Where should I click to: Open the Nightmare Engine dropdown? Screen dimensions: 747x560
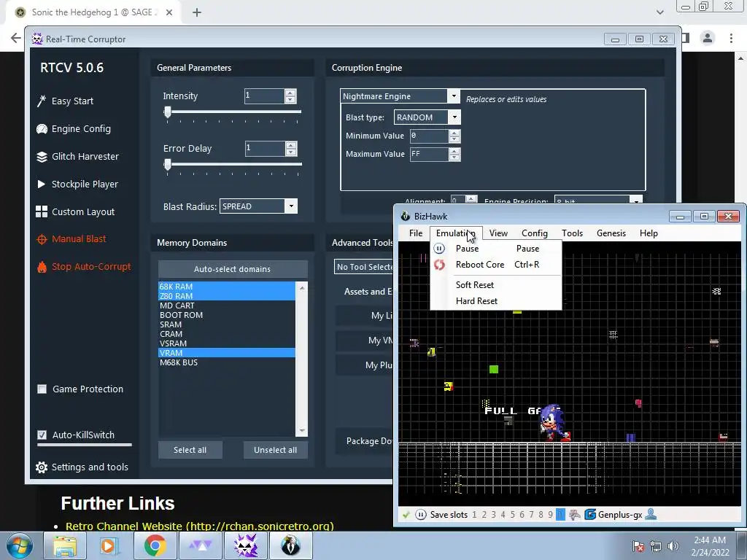point(454,96)
